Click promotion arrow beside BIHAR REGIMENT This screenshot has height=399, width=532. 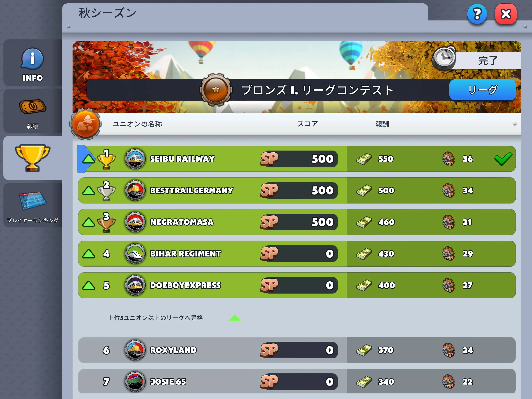click(x=89, y=254)
